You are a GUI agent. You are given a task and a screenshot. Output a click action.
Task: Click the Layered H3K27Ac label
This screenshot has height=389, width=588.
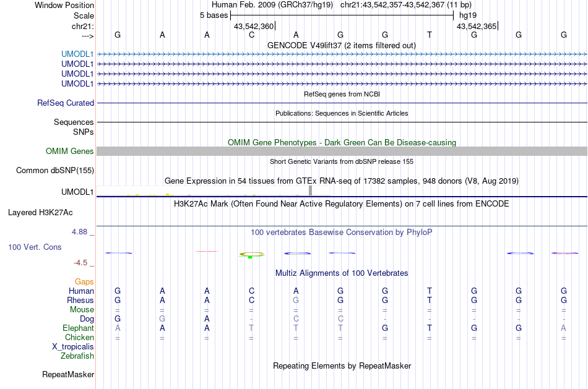click(40, 213)
